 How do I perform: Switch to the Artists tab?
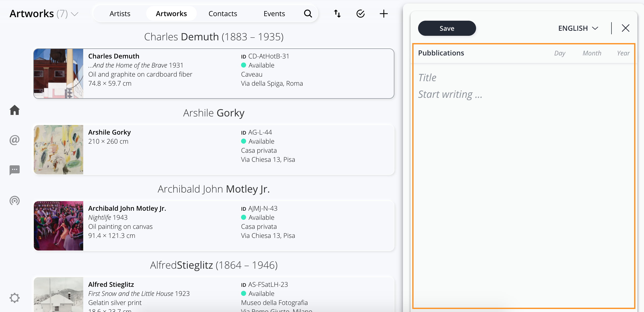(x=120, y=14)
